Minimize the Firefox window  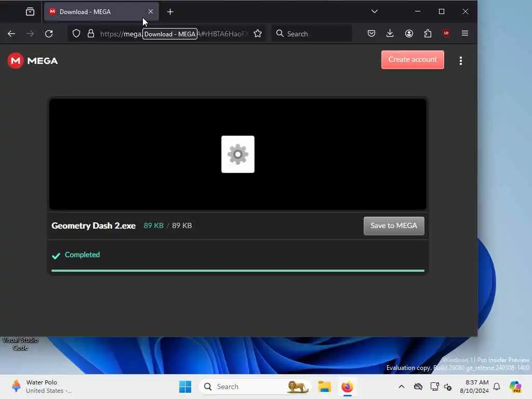point(418,11)
